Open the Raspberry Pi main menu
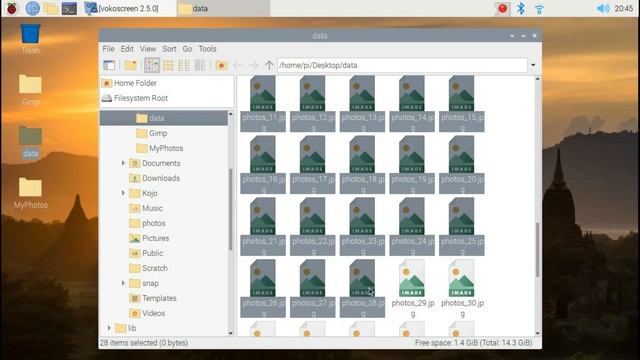Viewport: 640px width, 360px height. tap(12, 8)
